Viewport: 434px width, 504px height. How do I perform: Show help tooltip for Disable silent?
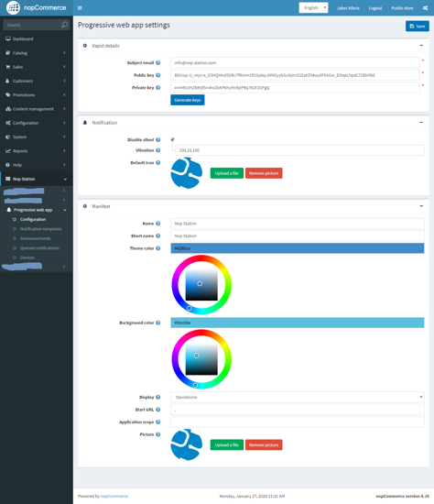[158, 139]
